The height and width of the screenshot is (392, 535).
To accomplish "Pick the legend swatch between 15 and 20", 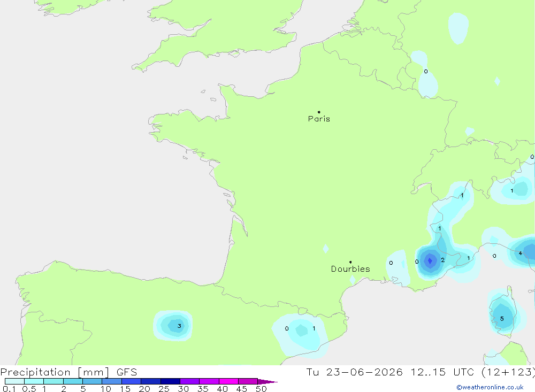I will click(132, 381).
